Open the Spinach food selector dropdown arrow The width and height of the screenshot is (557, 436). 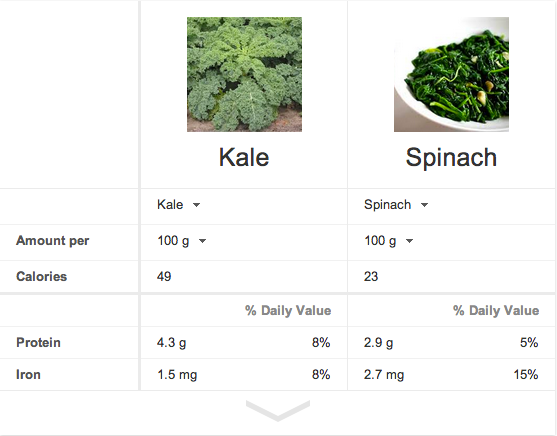point(424,205)
